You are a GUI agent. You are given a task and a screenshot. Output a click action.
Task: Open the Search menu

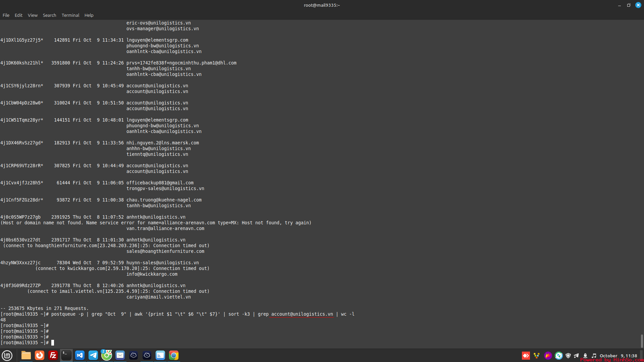coord(49,15)
